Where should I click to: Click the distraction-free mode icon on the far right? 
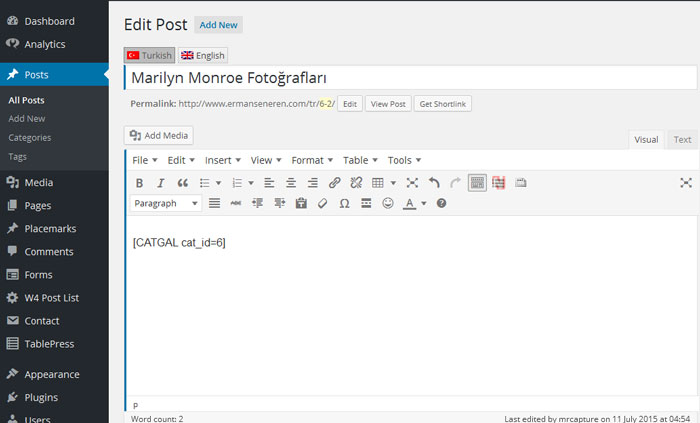(686, 183)
